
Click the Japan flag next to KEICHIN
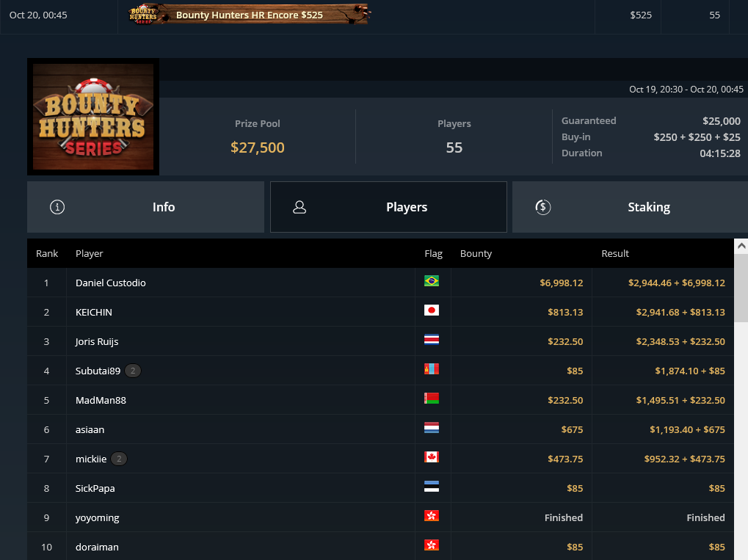[x=431, y=310]
